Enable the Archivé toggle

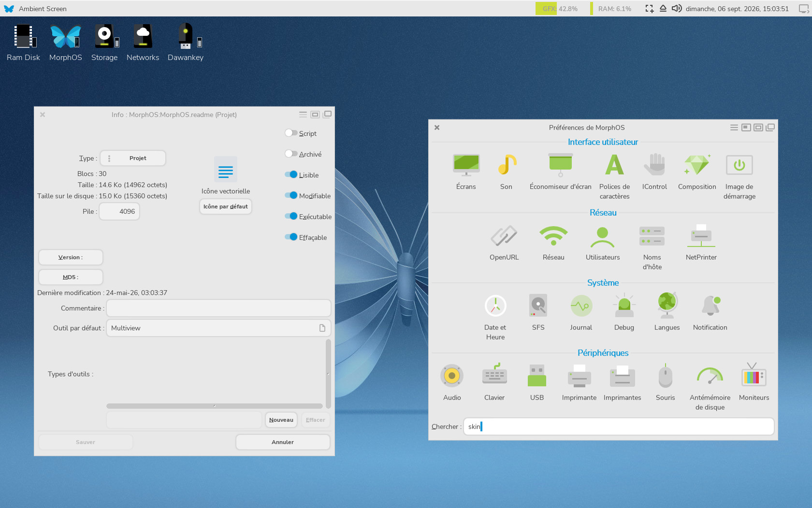[291, 154]
